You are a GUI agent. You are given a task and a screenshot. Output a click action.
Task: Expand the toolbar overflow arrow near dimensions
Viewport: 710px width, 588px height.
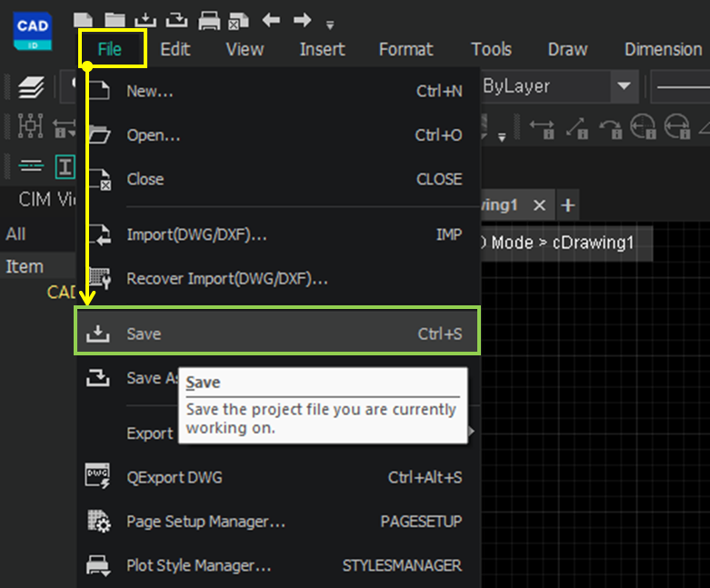click(502, 137)
